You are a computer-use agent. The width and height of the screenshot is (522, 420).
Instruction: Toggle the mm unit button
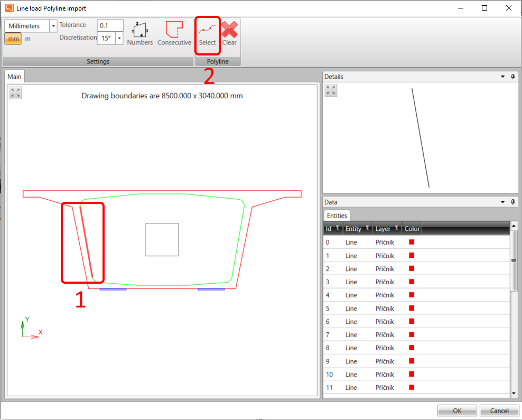13,39
